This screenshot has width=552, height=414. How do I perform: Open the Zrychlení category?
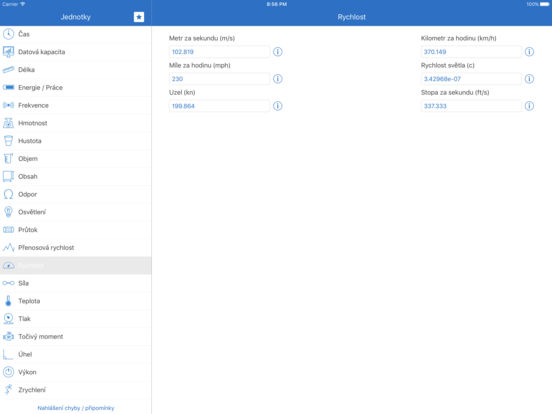pyautogui.click(x=76, y=390)
